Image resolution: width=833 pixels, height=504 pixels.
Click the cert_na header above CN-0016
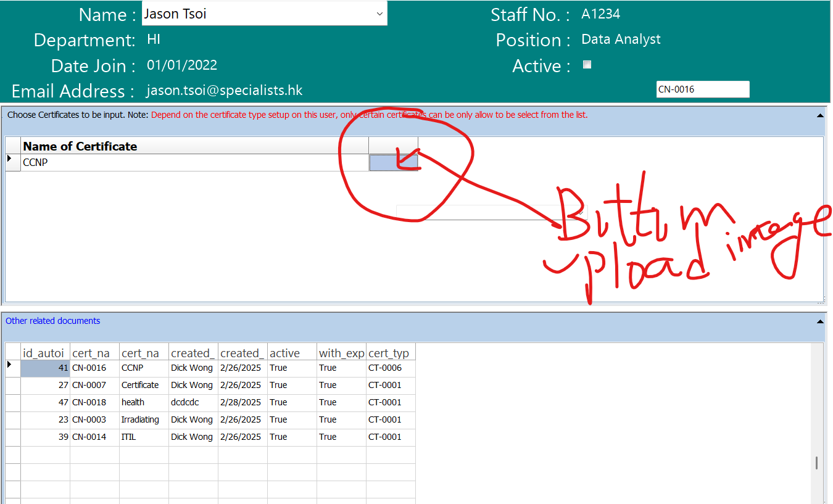(x=94, y=353)
